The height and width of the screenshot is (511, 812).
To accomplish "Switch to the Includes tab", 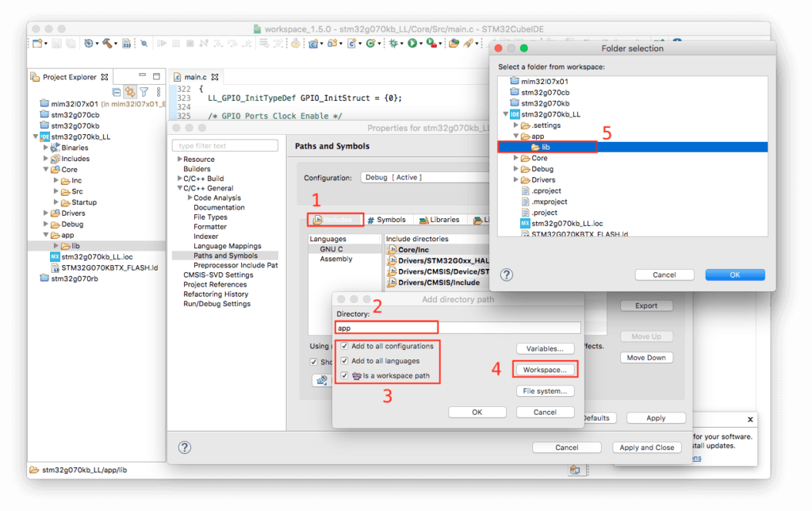I will [335, 220].
